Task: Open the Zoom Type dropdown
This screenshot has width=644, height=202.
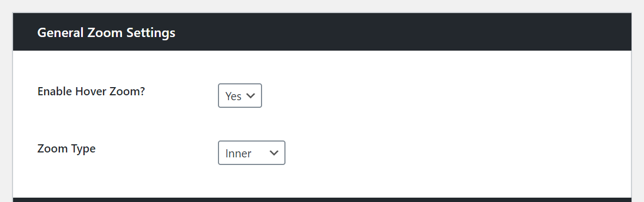Action: [251, 153]
